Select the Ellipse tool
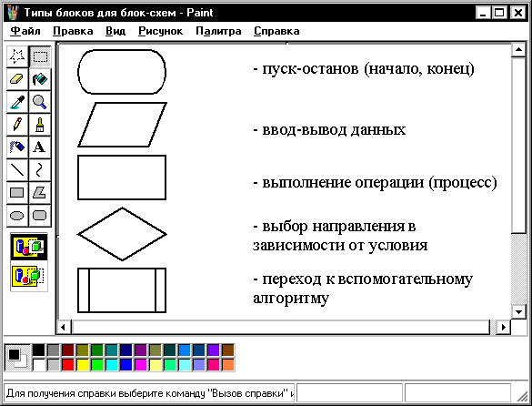The height and width of the screenshot is (406, 532). click(x=17, y=216)
